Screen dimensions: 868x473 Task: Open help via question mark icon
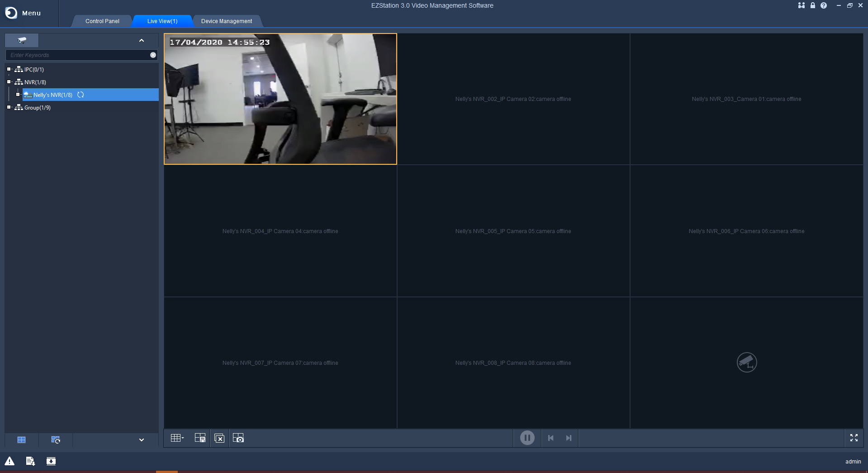pyautogui.click(x=824, y=5)
